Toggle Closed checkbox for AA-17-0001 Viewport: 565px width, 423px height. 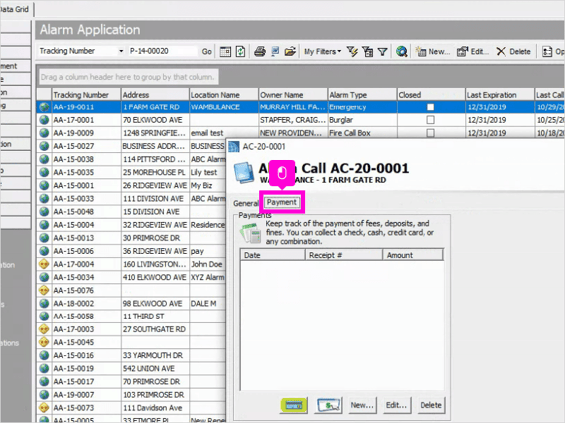[x=430, y=120]
